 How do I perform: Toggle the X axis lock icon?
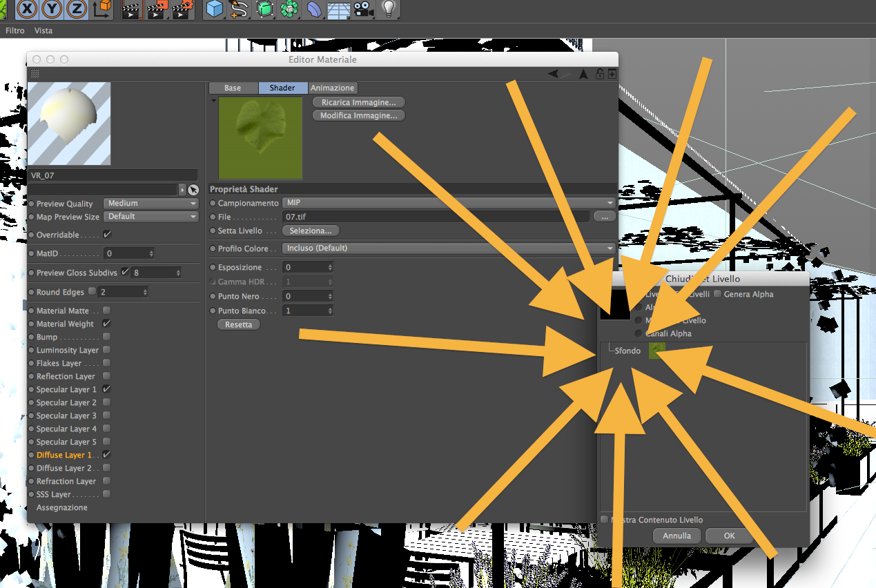[28, 9]
